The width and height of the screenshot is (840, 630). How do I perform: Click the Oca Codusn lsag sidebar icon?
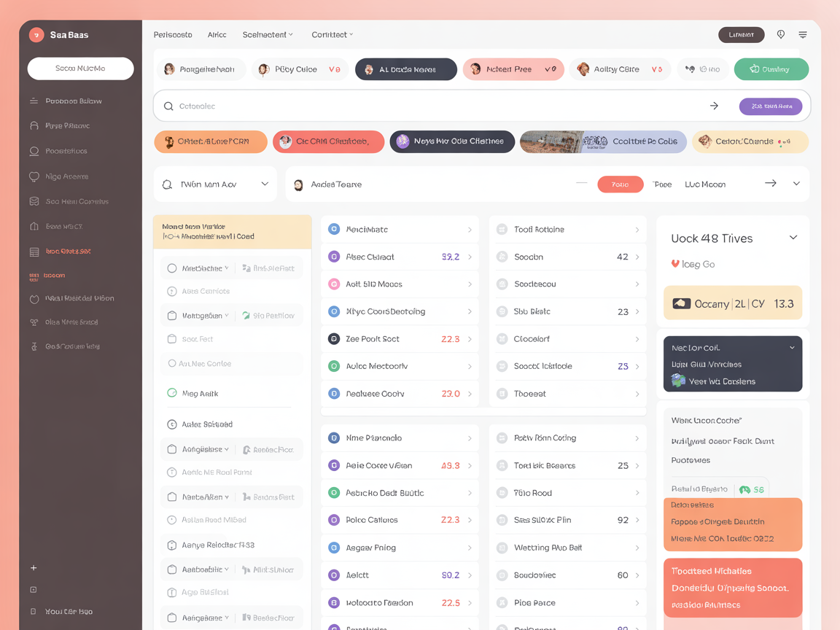34,346
